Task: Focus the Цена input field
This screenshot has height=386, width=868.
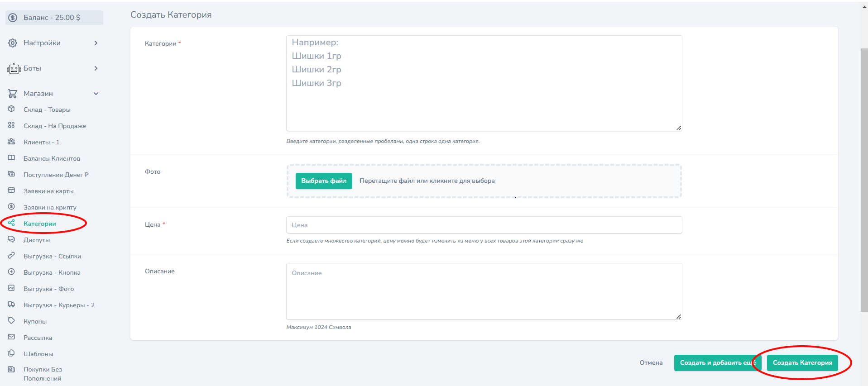Action: pyautogui.click(x=484, y=225)
